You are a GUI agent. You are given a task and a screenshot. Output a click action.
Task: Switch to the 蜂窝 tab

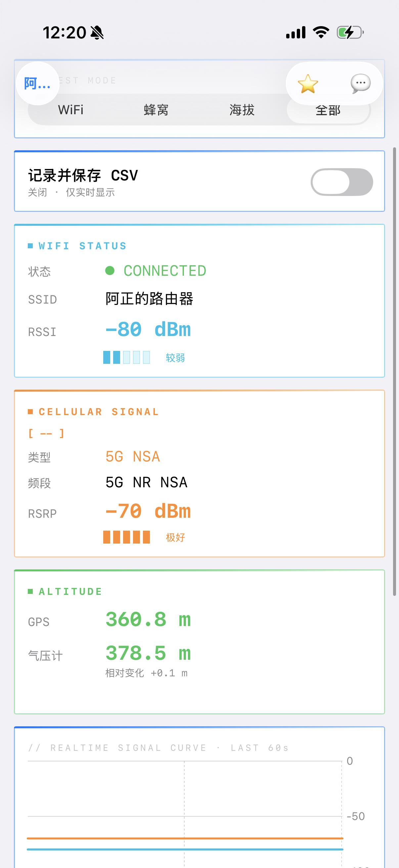pyautogui.click(x=155, y=110)
